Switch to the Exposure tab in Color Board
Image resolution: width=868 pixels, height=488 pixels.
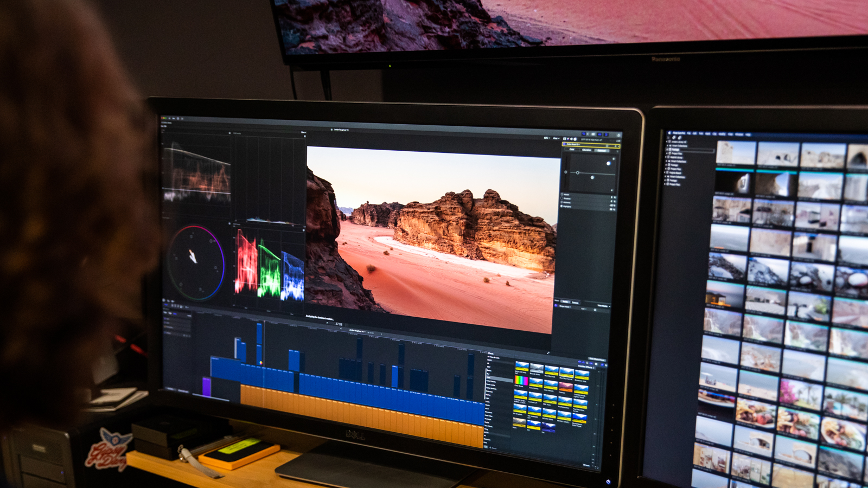click(602, 151)
